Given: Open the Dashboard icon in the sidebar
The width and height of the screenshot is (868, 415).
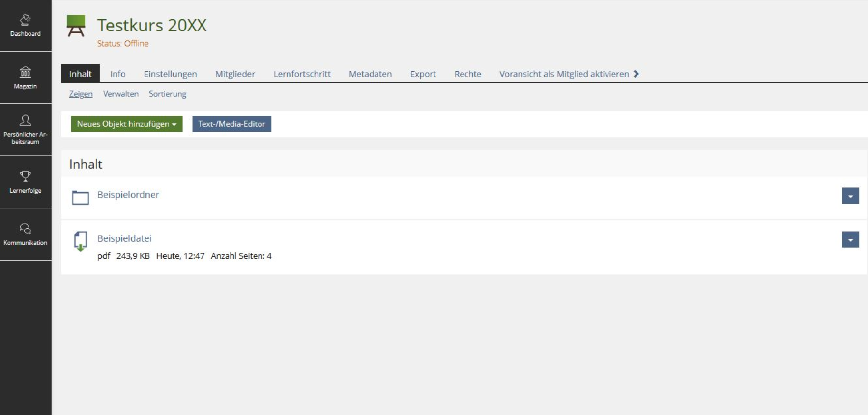Looking at the screenshot, I should pos(25,20).
